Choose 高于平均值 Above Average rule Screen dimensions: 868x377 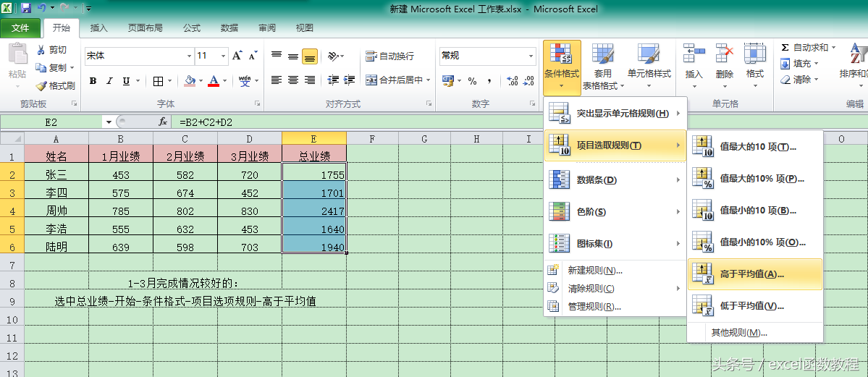(755, 274)
